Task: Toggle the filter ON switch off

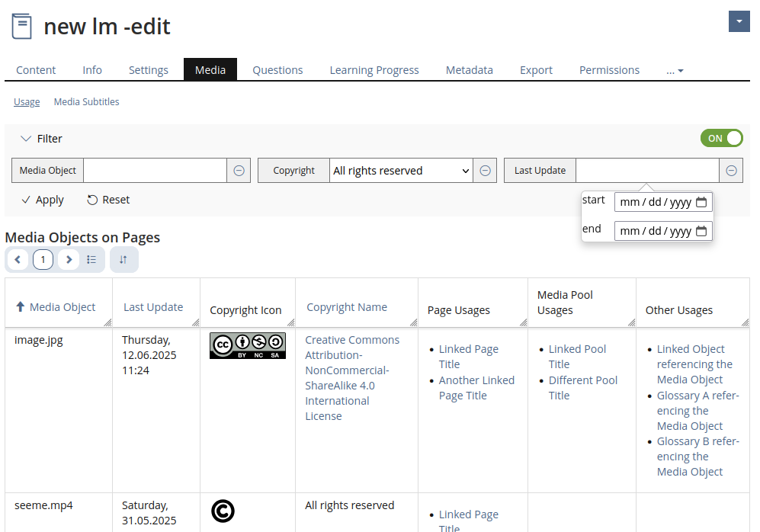Action: click(x=721, y=138)
